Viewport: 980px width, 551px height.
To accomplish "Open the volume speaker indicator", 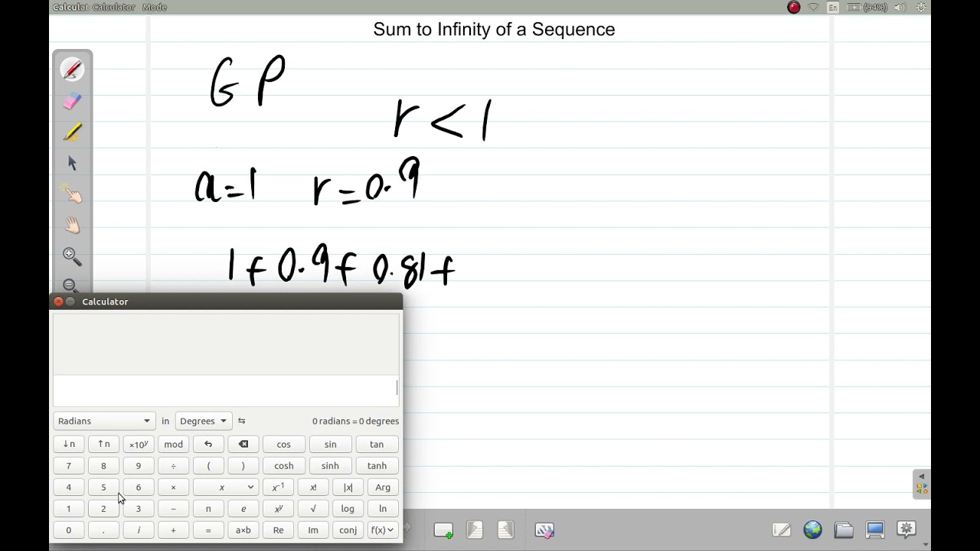I will tap(900, 7).
